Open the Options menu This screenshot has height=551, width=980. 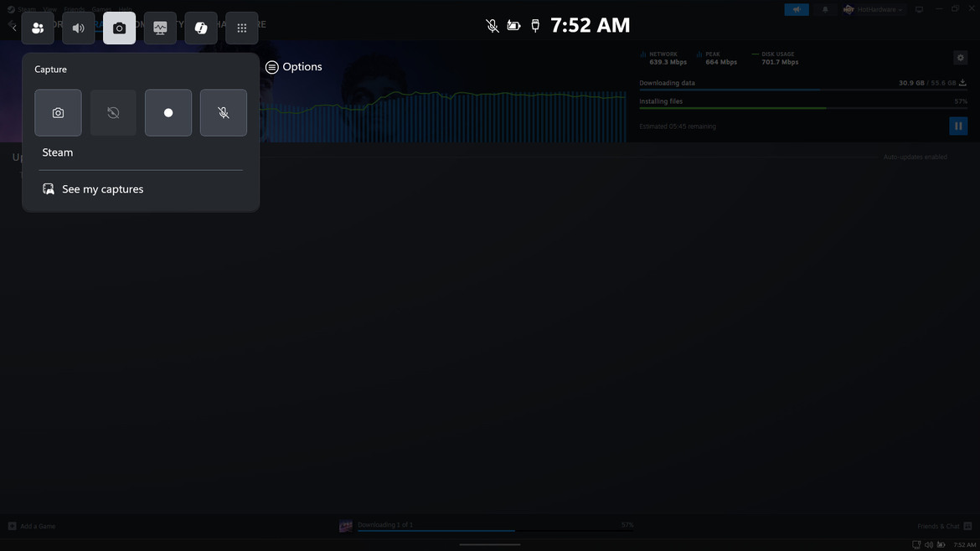click(x=294, y=67)
